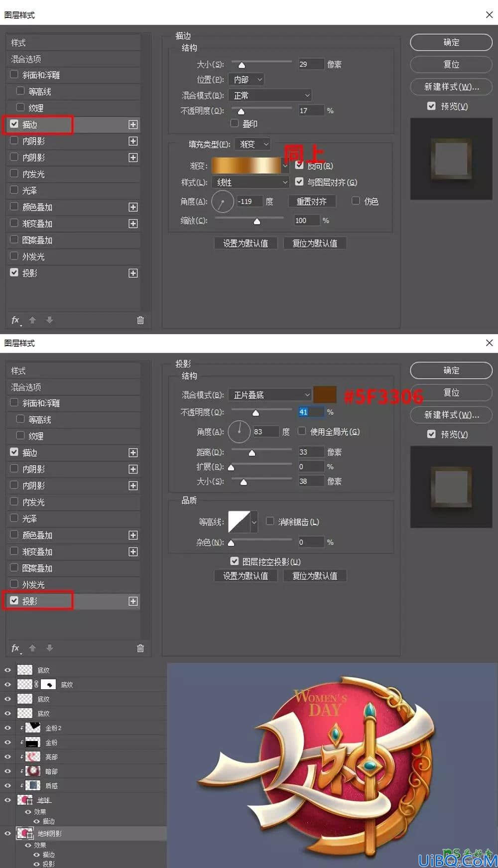This screenshot has height=868, width=498.
Task: Click the move-effect-up arrow in the drop-shadow dialog
Action: coord(32,648)
